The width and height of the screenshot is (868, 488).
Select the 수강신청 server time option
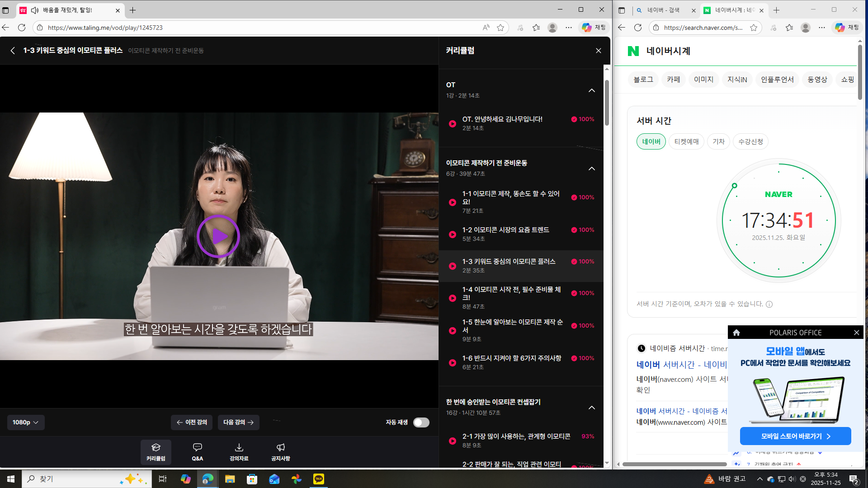pyautogui.click(x=750, y=141)
